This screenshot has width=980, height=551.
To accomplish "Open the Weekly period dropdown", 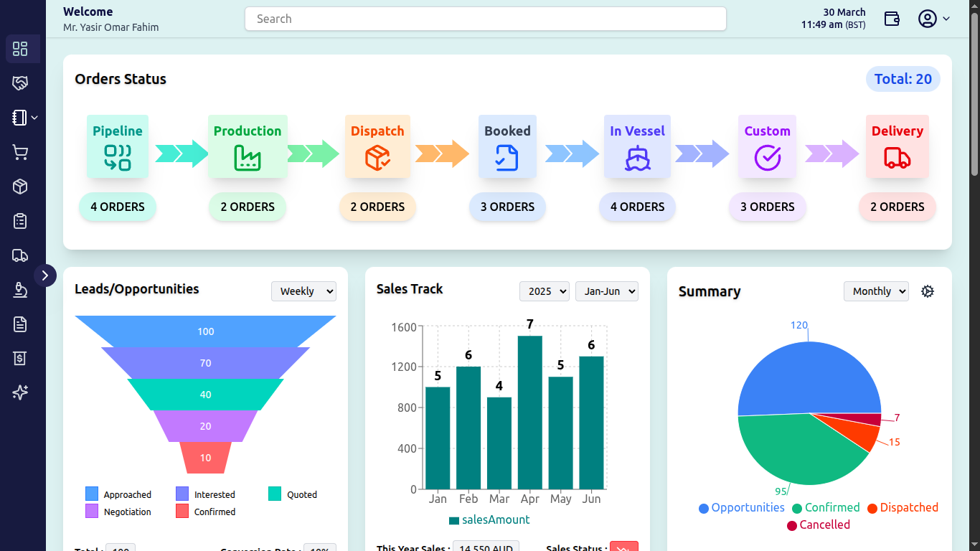I will coord(303,291).
